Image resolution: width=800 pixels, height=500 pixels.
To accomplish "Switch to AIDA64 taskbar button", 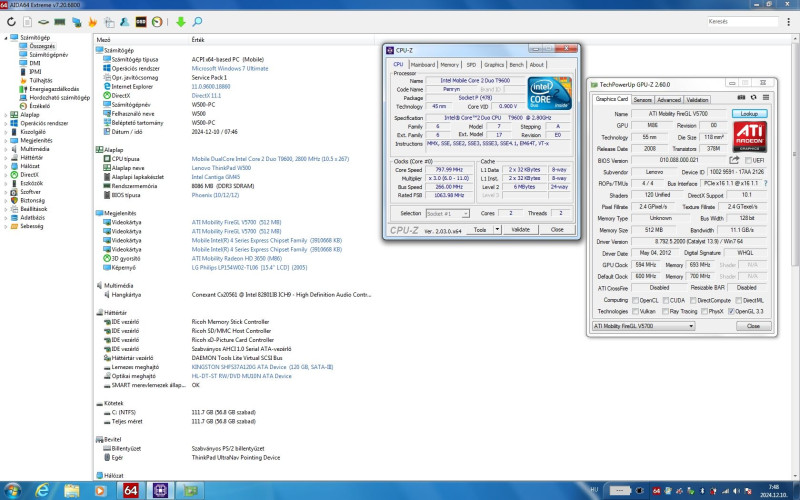I will tap(131, 490).
